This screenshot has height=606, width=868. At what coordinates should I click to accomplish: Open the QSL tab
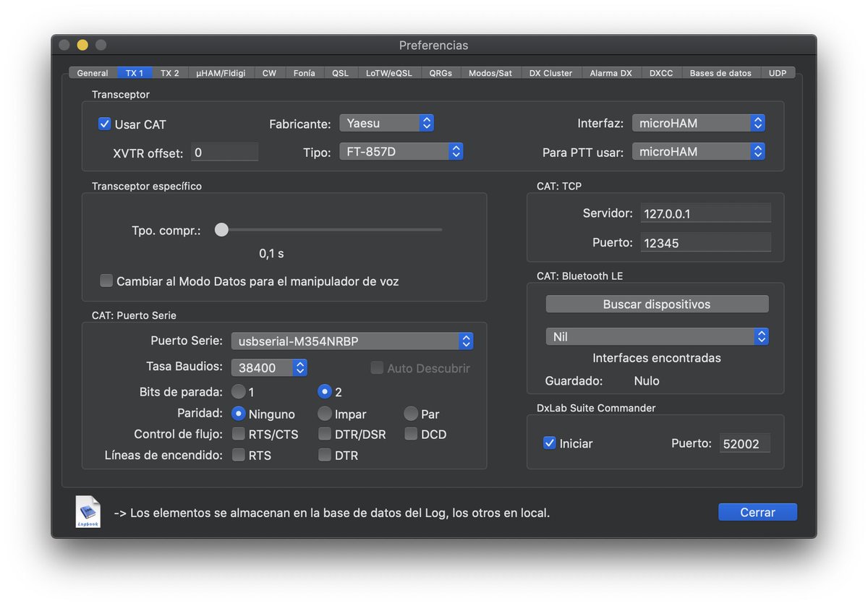click(x=341, y=73)
